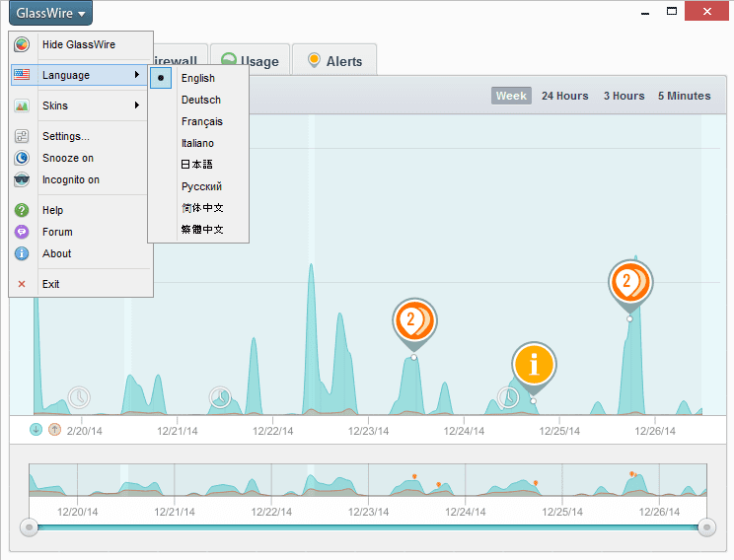Expand the Skins submenu arrow
Image resolution: width=734 pixels, height=560 pixels.
tap(137, 105)
